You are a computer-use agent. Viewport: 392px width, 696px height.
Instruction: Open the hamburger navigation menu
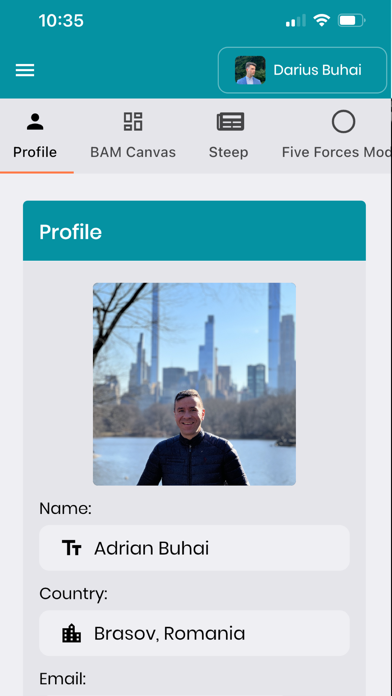pos(25,70)
